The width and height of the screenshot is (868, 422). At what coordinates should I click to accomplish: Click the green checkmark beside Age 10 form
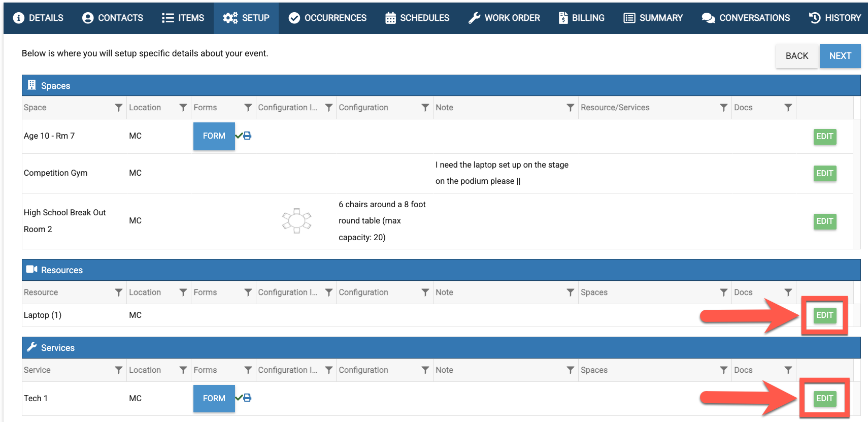click(x=239, y=136)
